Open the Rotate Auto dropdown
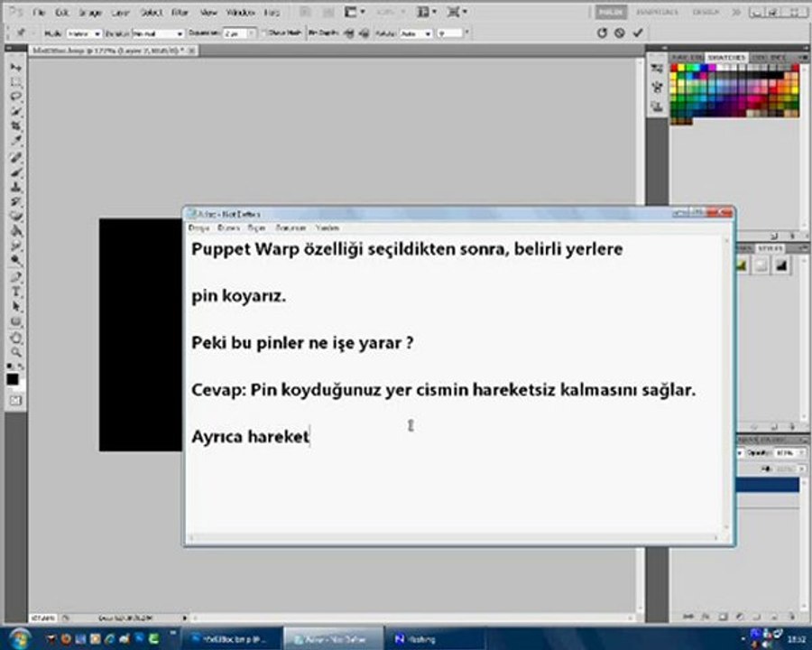Screen dimensions: 812x650 [x=416, y=33]
